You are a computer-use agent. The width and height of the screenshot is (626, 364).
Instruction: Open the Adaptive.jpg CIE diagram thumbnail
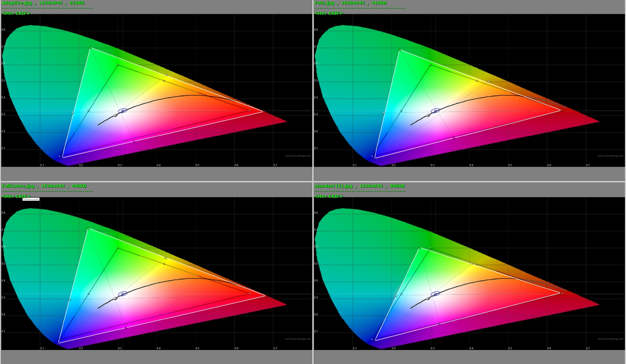(156, 90)
